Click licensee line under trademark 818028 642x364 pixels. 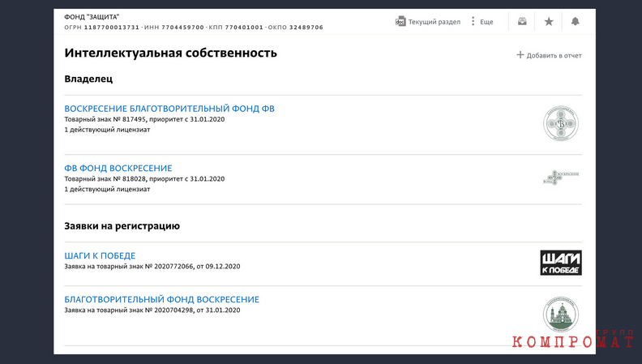(107, 189)
